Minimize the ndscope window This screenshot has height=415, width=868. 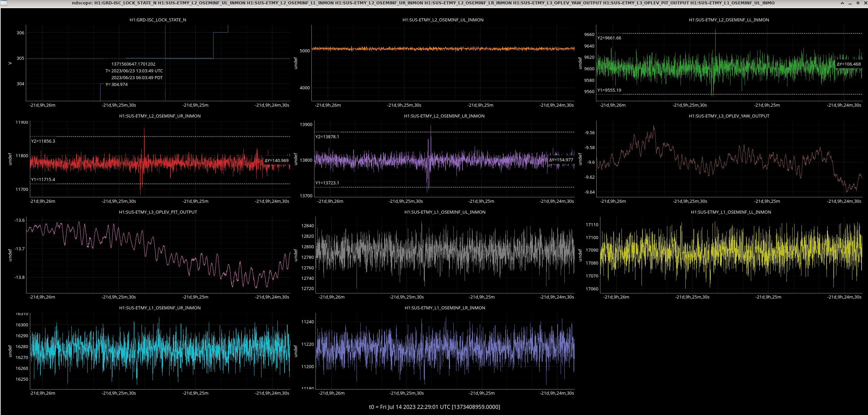click(x=850, y=3)
